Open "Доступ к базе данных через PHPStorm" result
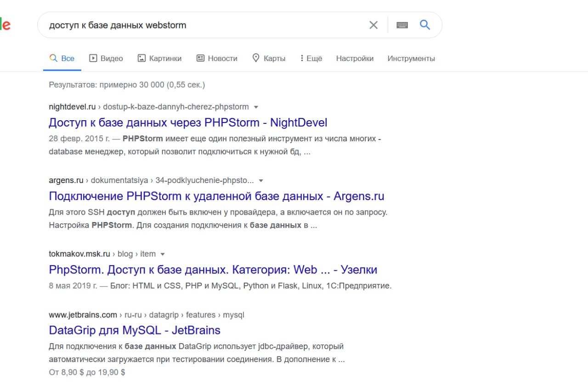The width and height of the screenshot is (588, 384). click(x=188, y=122)
